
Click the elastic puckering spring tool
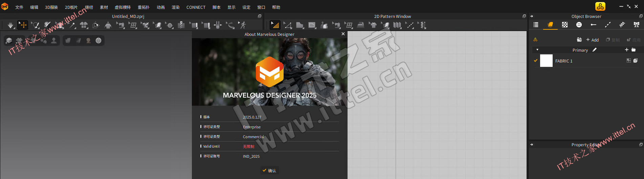coord(422,25)
